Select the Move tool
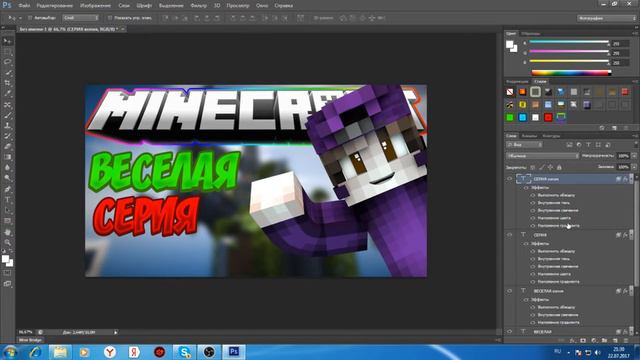Screen dimensions: 640x360 click(7, 41)
